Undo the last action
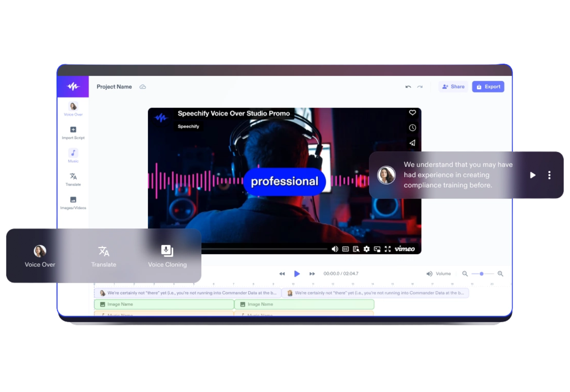570x392 pixels. click(x=408, y=87)
